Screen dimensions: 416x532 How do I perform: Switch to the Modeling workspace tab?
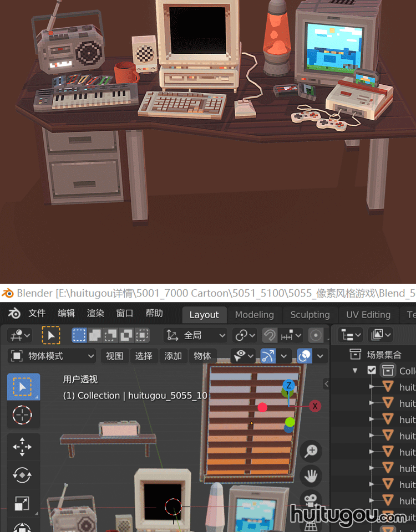point(255,315)
